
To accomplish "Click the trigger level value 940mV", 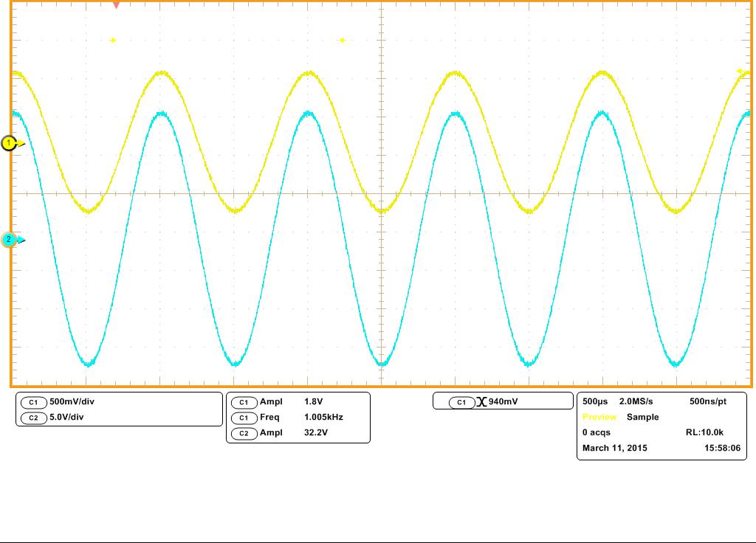I will pyautogui.click(x=503, y=401).
